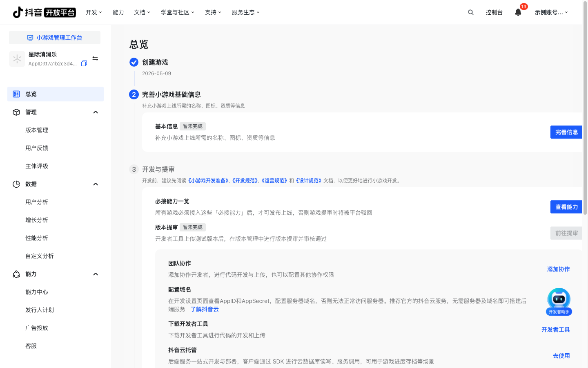Click the workbench monitor icon

[30, 38]
